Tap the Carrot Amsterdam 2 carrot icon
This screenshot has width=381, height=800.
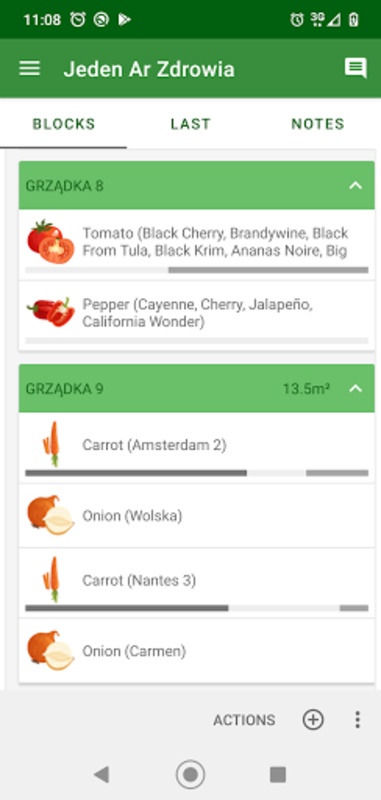(x=51, y=444)
